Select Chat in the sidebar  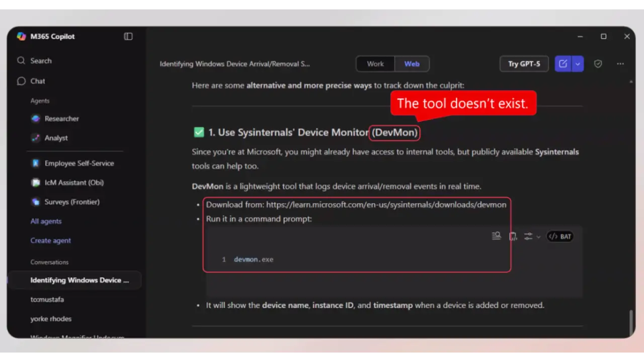pos(37,81)
